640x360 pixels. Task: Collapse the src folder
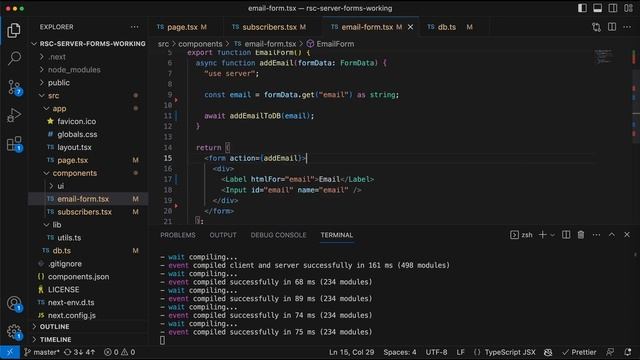click(x=88, y=96)
